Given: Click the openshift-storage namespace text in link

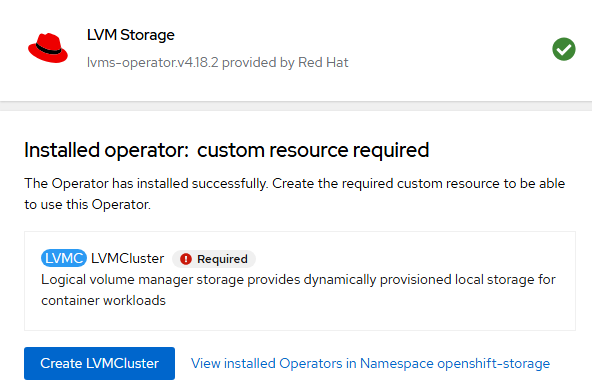Looking at the screenshot, I should (493, 363).
